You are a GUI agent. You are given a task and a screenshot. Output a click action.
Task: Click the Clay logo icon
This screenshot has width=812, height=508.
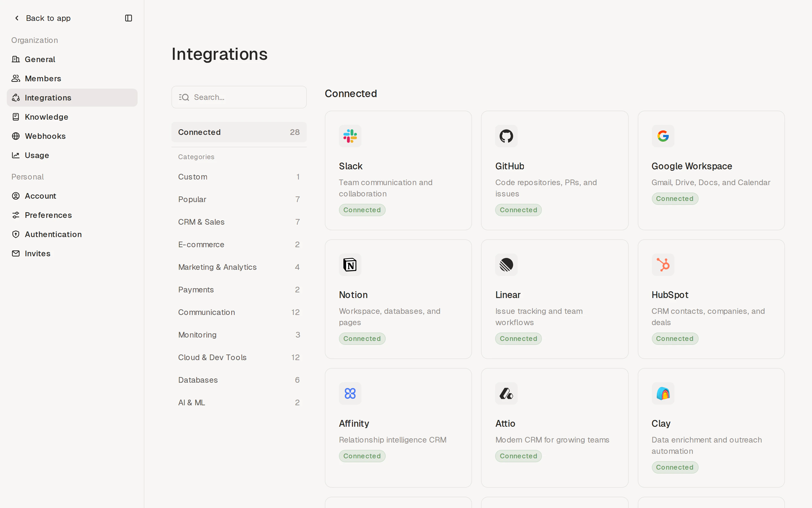pos(663,393)
